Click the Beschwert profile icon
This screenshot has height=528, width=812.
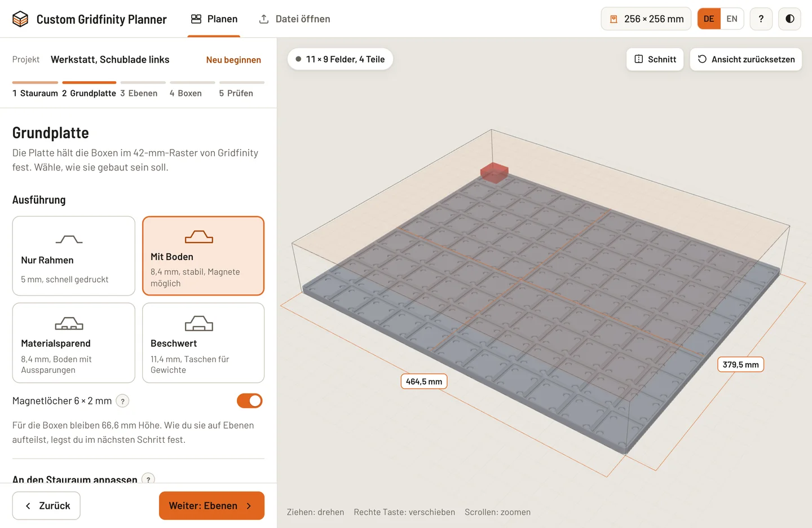tap(199, 323)
